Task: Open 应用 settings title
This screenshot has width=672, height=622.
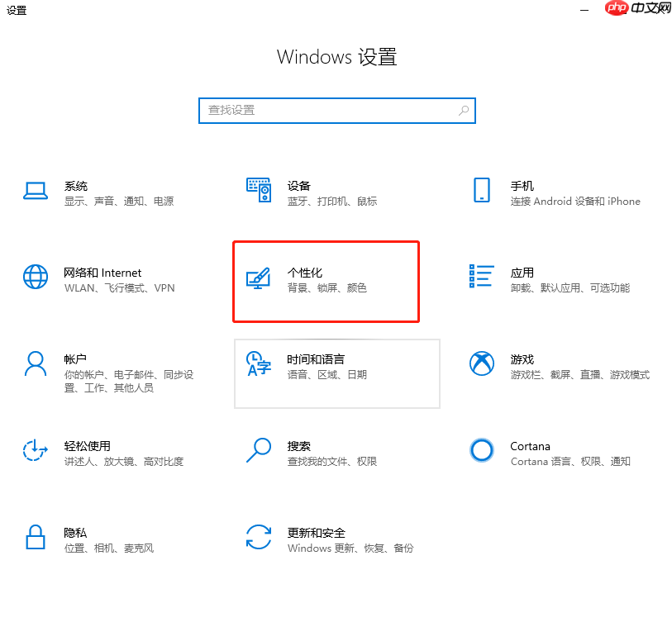Action: (x=522, y=273)
